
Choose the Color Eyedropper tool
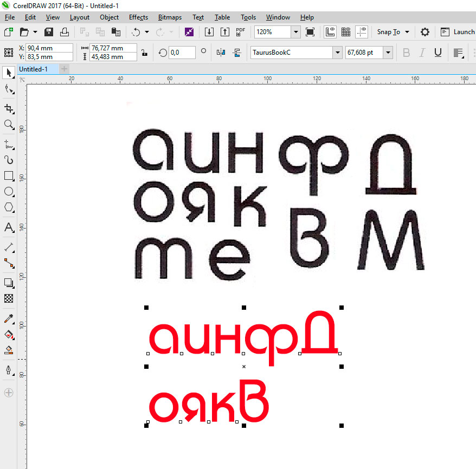[x=9, y=318]
